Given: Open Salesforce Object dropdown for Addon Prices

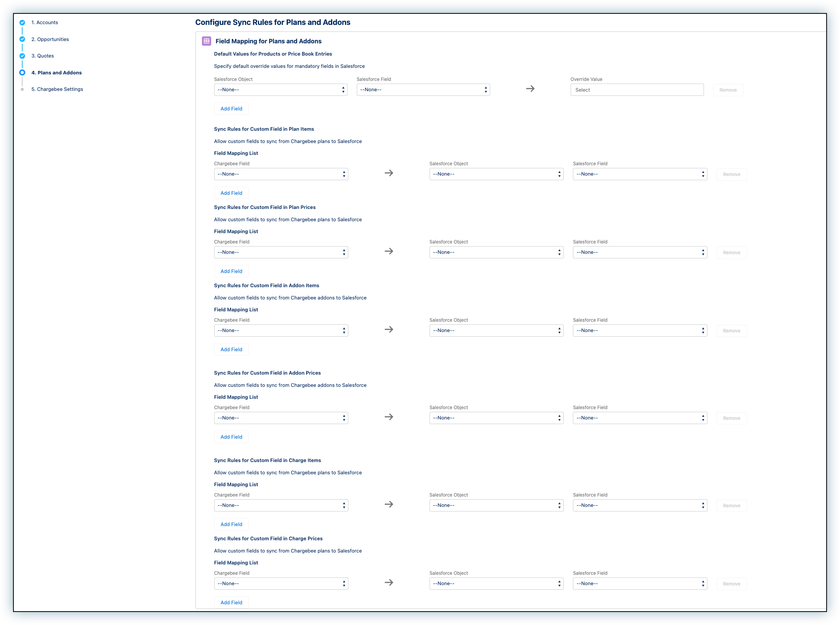Looking at the screenshot, I should coord(496,418).
